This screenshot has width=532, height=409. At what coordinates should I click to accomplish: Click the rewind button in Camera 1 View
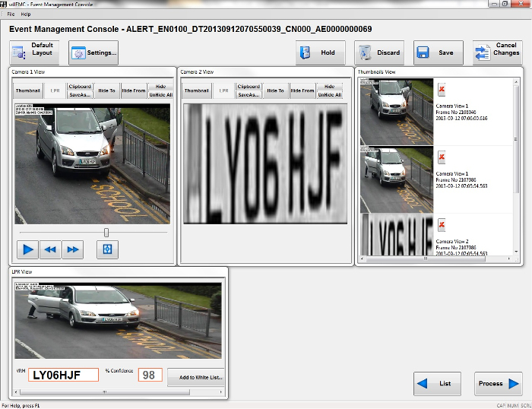[50, 249]
